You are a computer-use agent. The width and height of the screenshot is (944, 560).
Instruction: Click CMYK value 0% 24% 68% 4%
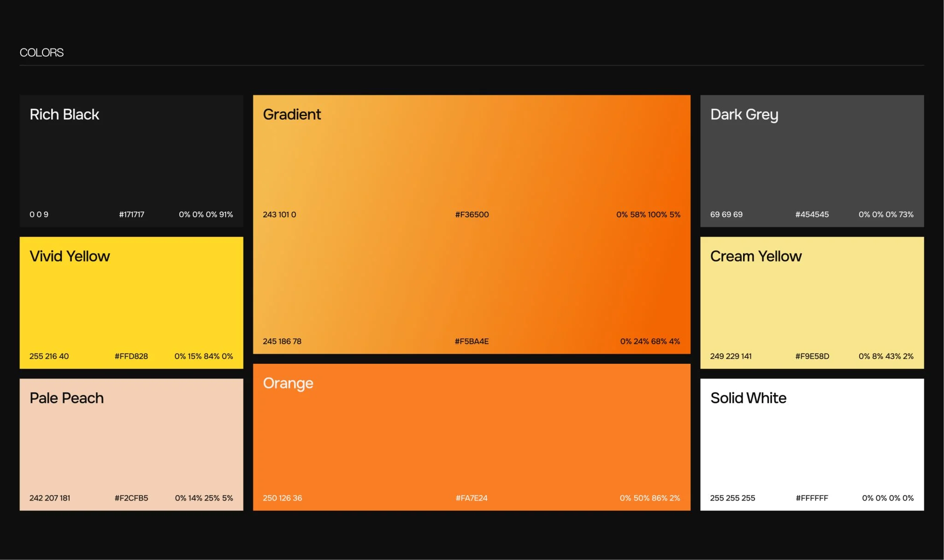pos(650,341)
